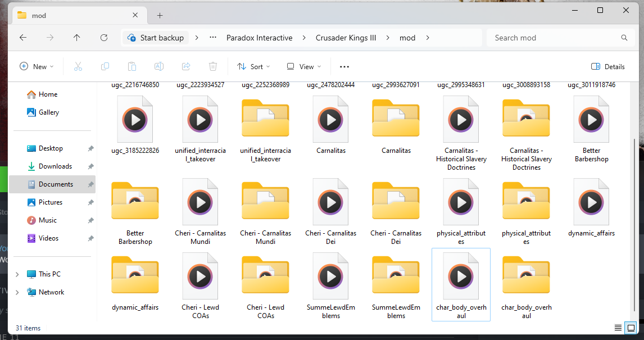644x340 pixels.
Task: Select the mod tab
Action: 79,16
